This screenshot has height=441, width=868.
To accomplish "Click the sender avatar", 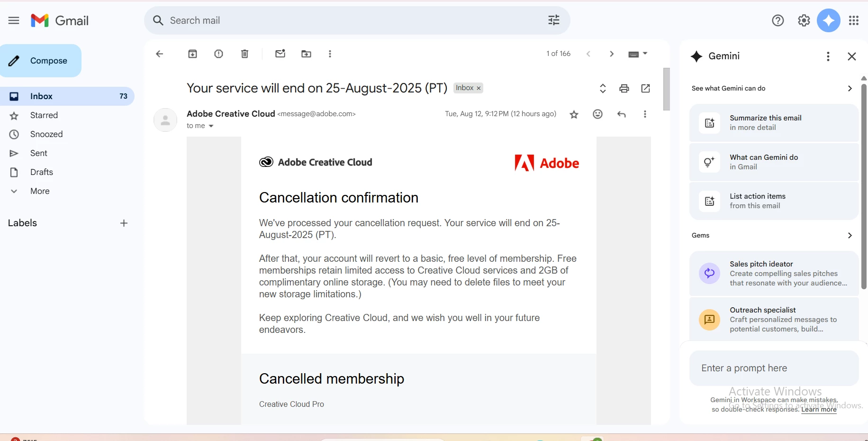I will click(x=165, y=120).
